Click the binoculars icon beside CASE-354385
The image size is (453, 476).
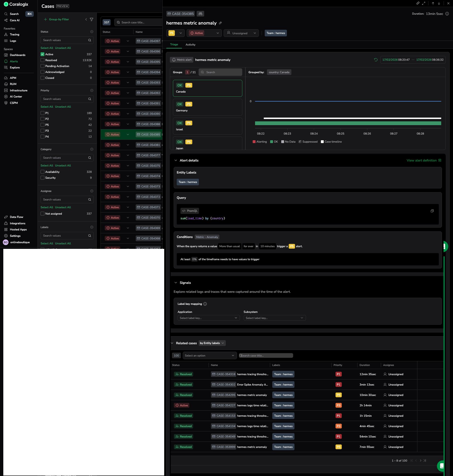[x=200, y=14]
